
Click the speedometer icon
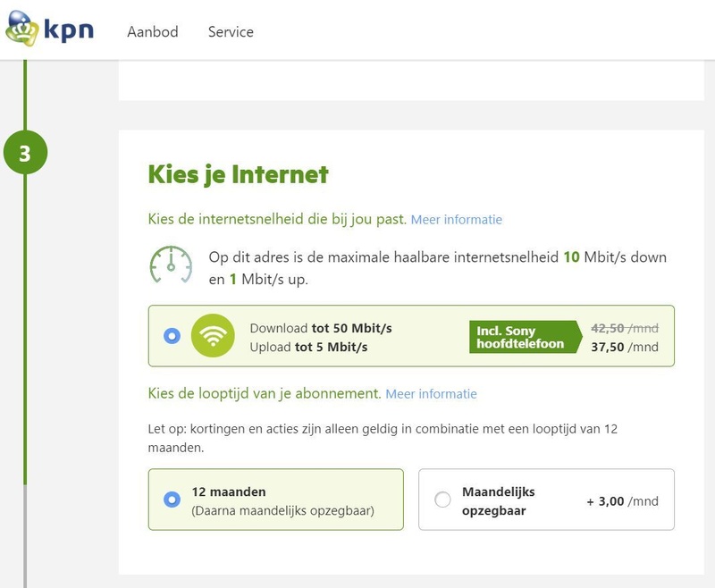point(171,265)
